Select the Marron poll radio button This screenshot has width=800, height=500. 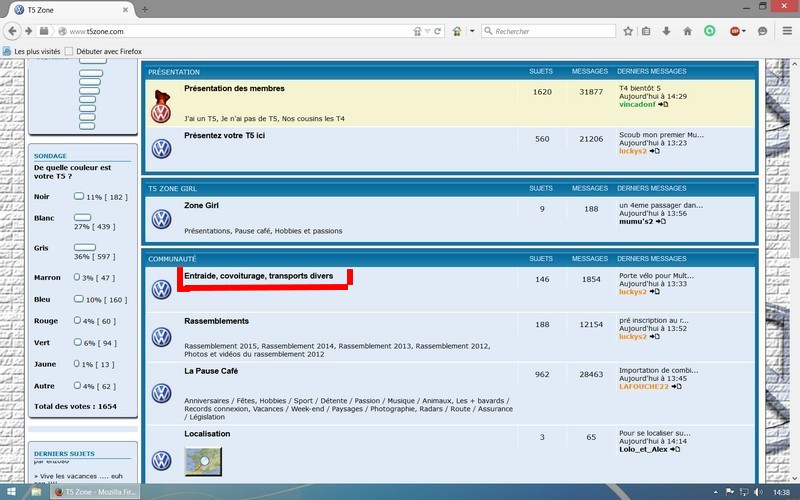pyautogui.click(x=77, y=277)
